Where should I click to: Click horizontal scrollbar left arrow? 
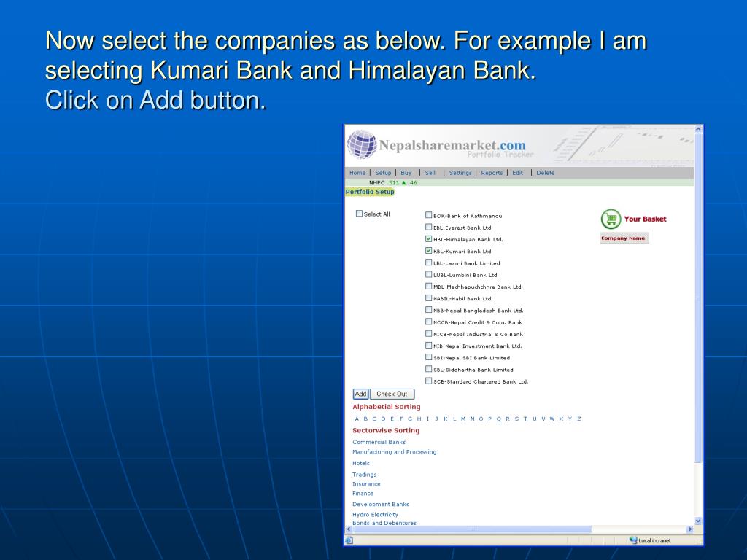point(349,529)
